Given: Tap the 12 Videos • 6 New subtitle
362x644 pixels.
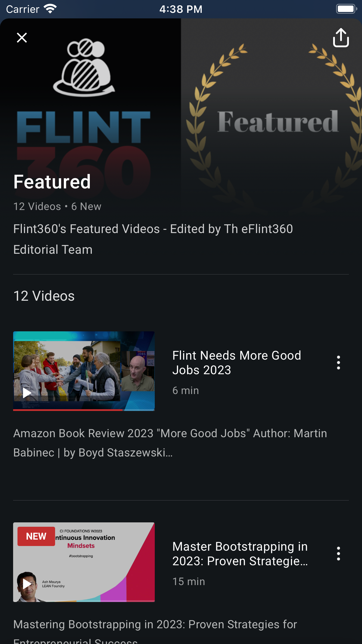Looking at the screenshot, I should pyautogui.click(x=57, y=206).
